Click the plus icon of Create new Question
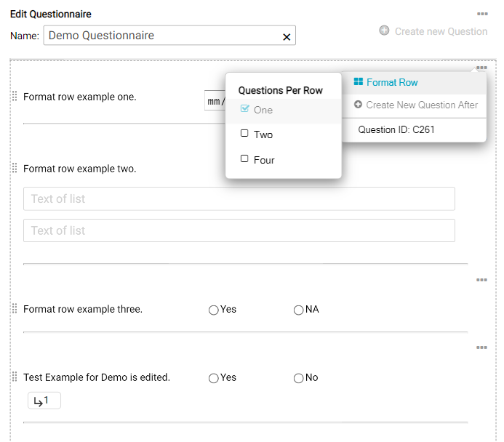Screen dimensions: 504x442 (x=384, y=31)
